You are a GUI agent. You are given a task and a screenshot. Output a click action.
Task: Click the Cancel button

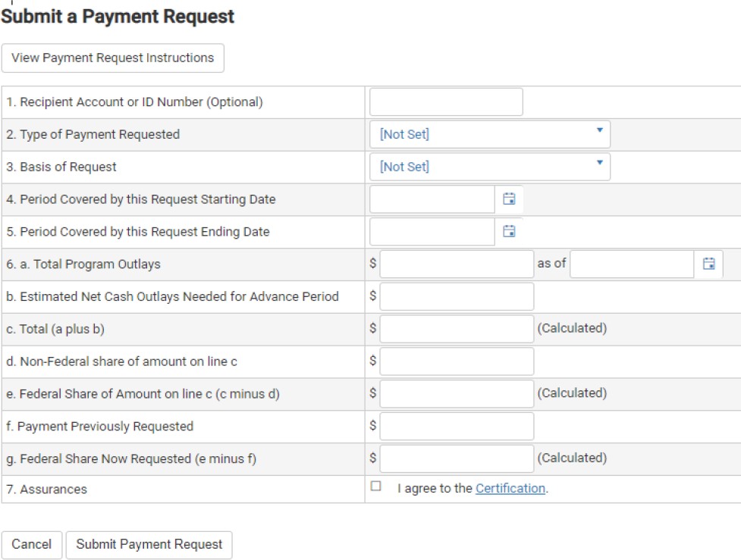32,544
